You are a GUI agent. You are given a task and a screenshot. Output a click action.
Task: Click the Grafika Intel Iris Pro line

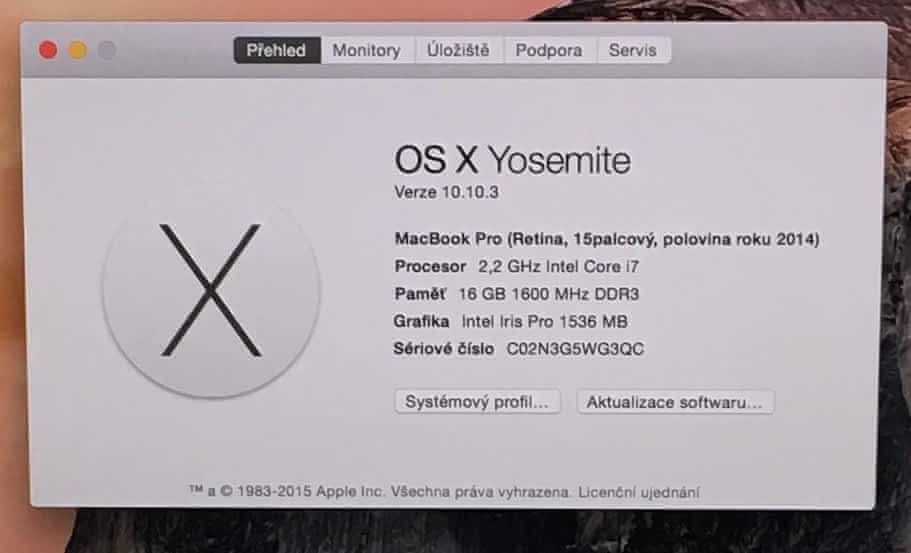click(511, 322)
